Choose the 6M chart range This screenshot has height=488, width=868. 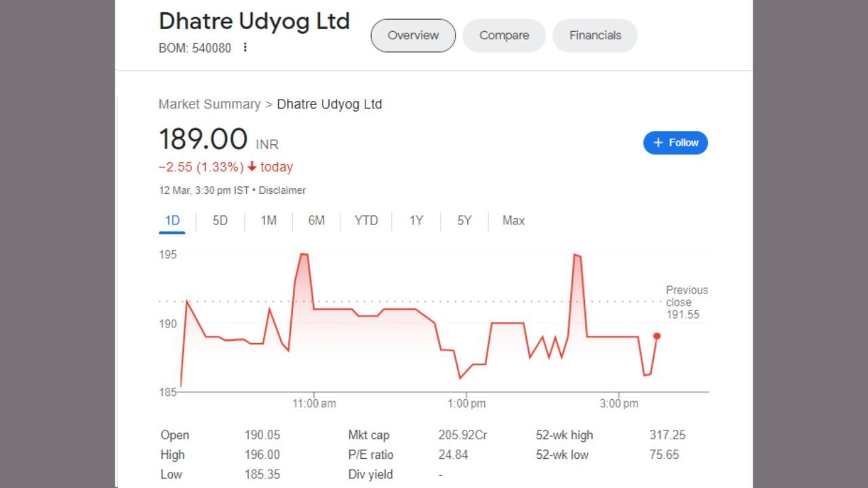317,220
